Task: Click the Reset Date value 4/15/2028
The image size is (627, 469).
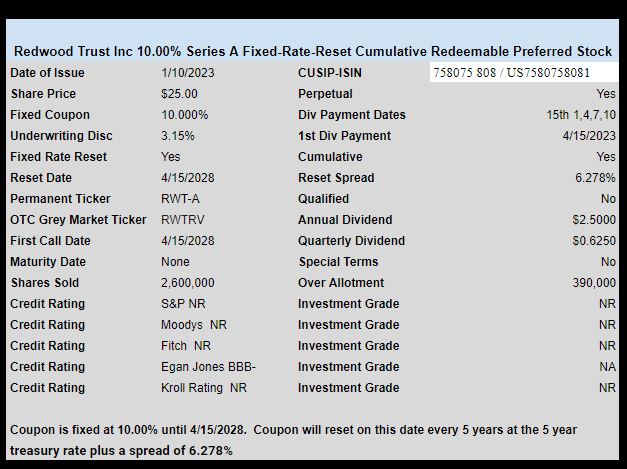Action: 188,178
